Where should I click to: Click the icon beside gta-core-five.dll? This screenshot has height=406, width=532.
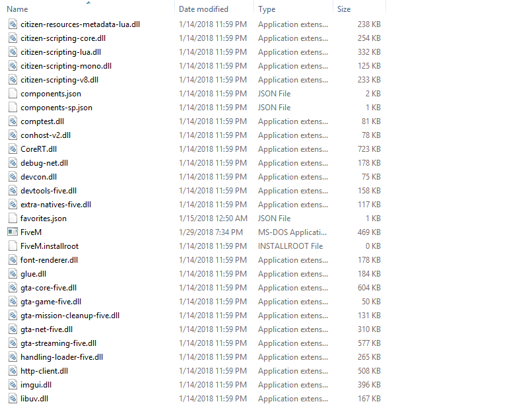click(13, 288)
